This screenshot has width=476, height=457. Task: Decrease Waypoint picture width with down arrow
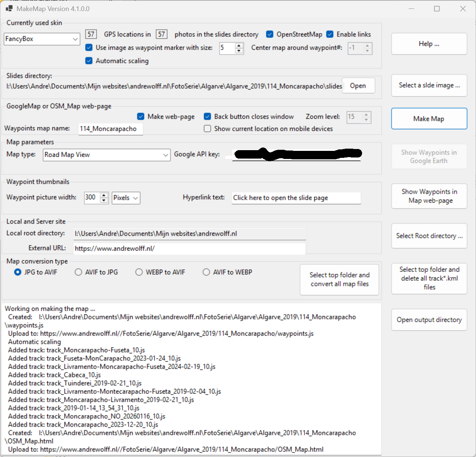(x=104, y=200)
